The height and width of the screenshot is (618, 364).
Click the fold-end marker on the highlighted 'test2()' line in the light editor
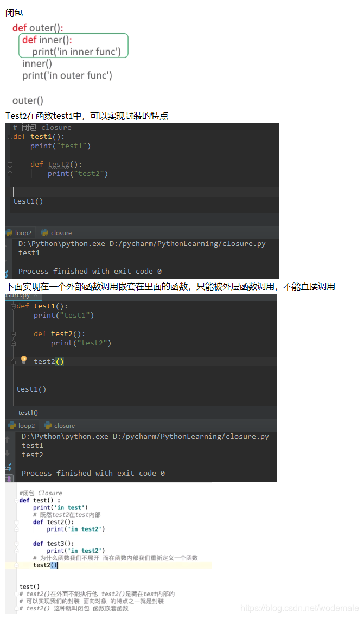tap(16, 565)
